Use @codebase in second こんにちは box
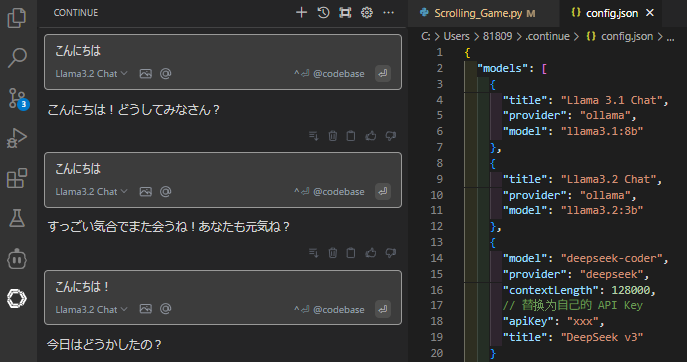The image size is (687, 362). coord(329,192)
